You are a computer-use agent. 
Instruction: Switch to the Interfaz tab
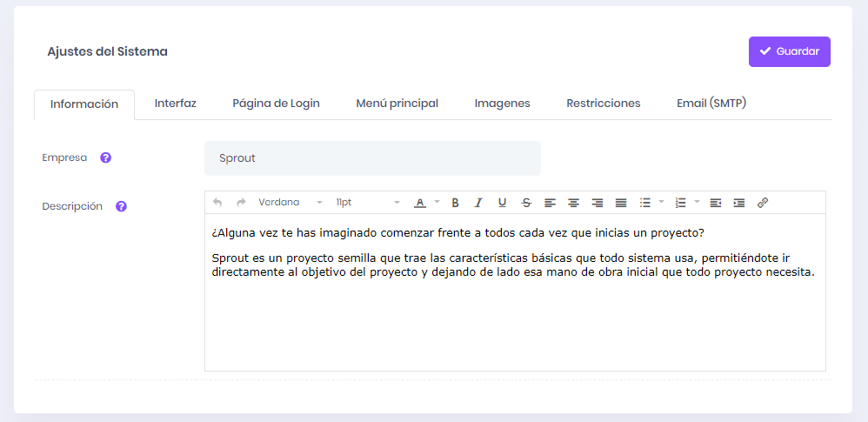click(x=176, y=104)
